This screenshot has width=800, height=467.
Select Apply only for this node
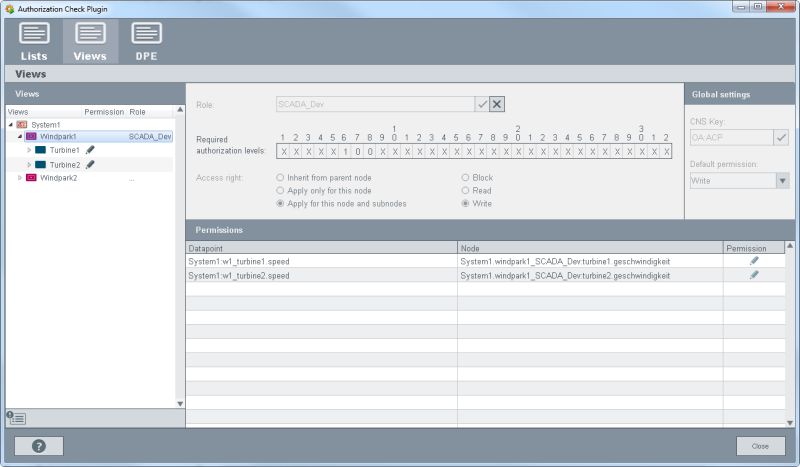[280, 190]
